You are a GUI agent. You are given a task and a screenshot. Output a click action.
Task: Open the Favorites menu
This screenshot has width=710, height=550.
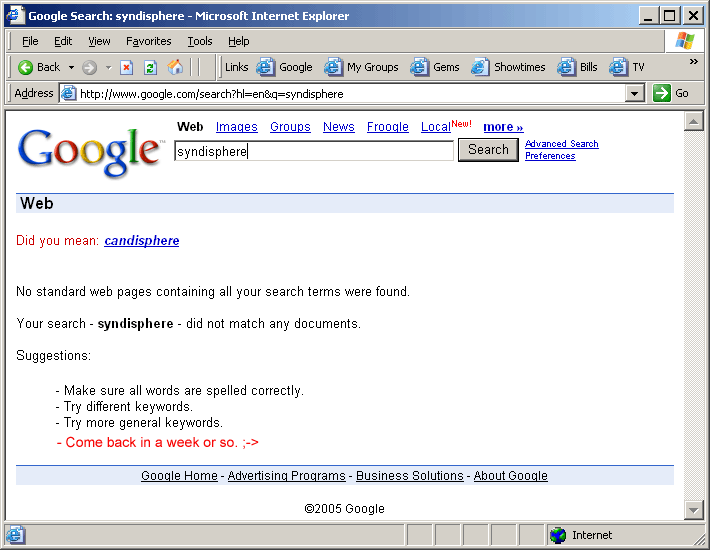tap(148, 41)
